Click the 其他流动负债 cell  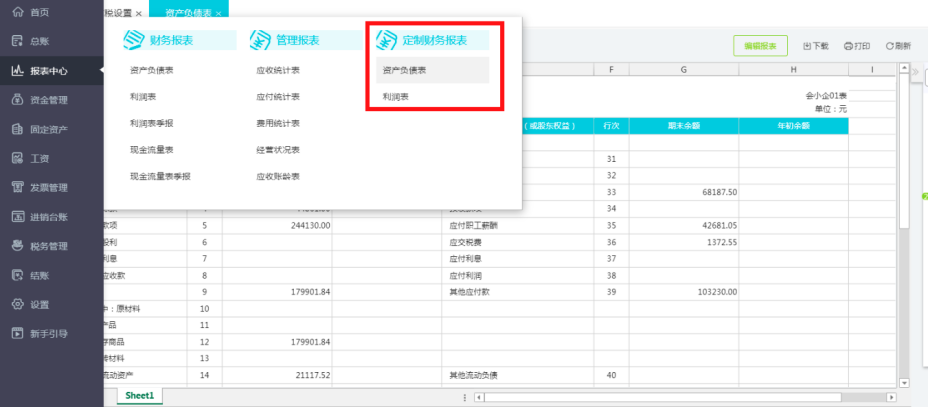click(518, 375)
